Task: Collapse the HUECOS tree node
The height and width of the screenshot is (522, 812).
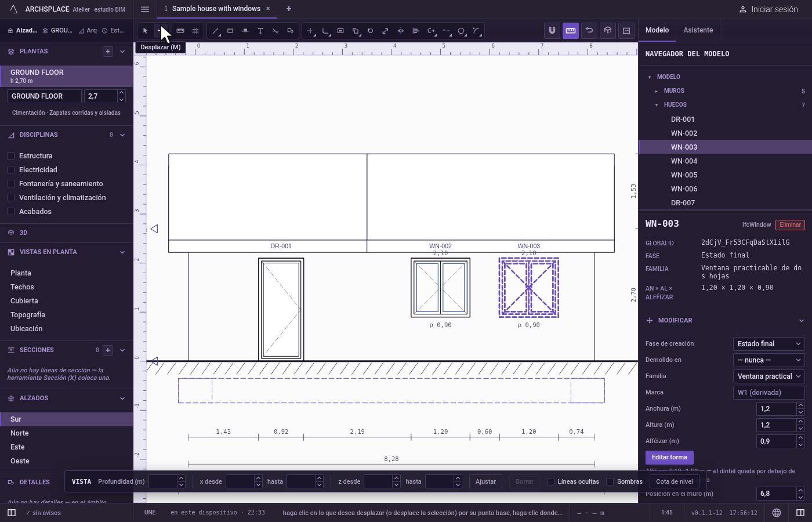Action: [657, 105]
